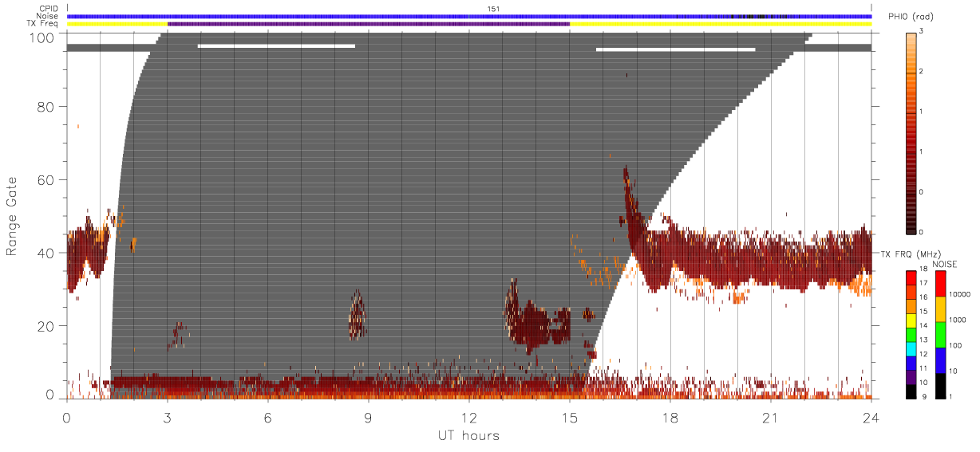Click the 10000 label in NOISE legend
Viewport: 980px width, 452px height.
tap(958, 295)
